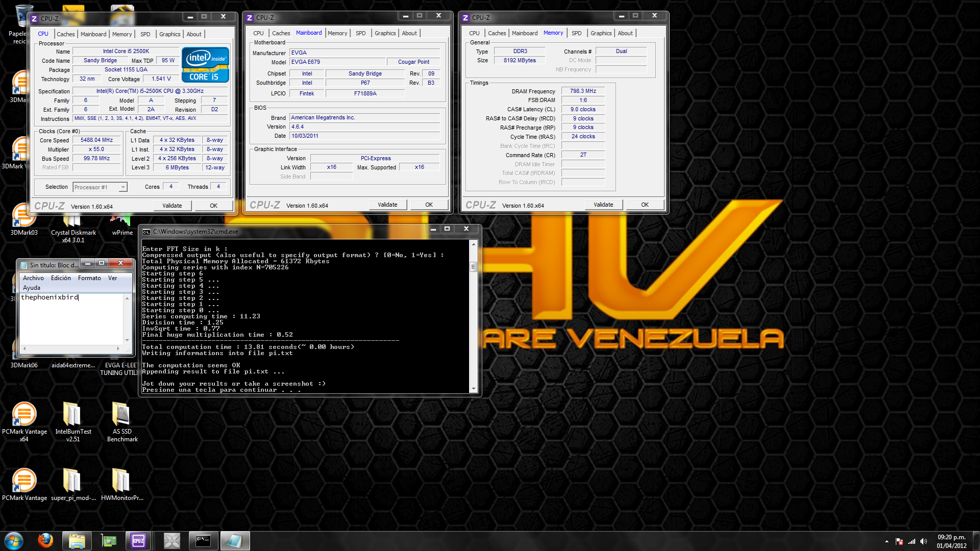Image resolution: width=980 pixels, height=551 pixels.
Task: Switch to the Notepad taskbar button
Action: click(x=235, y=541)
